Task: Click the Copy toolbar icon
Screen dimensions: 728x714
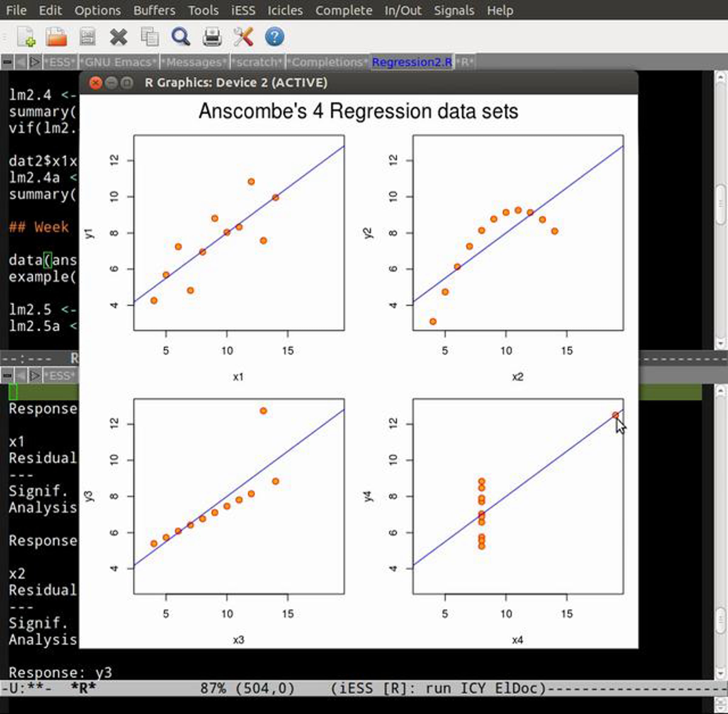Action: coord(150,37)
